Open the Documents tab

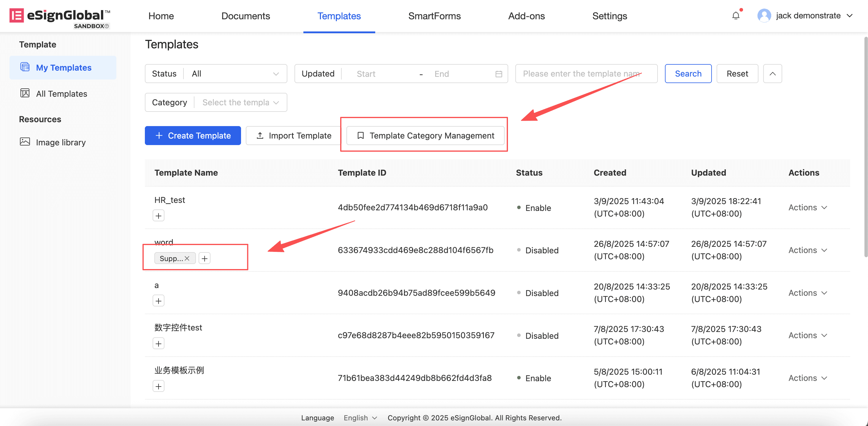pos(245,16)
